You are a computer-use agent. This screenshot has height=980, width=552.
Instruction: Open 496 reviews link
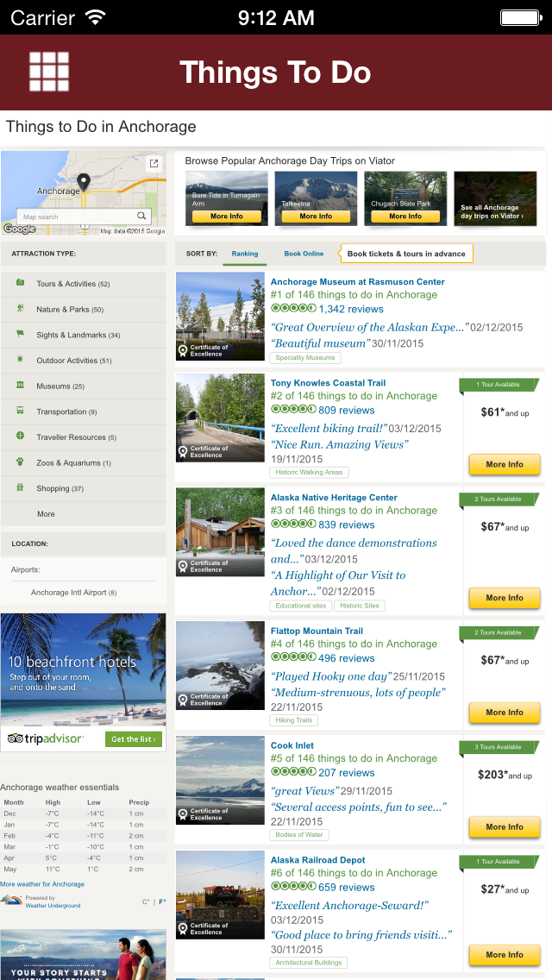[347, 658]
